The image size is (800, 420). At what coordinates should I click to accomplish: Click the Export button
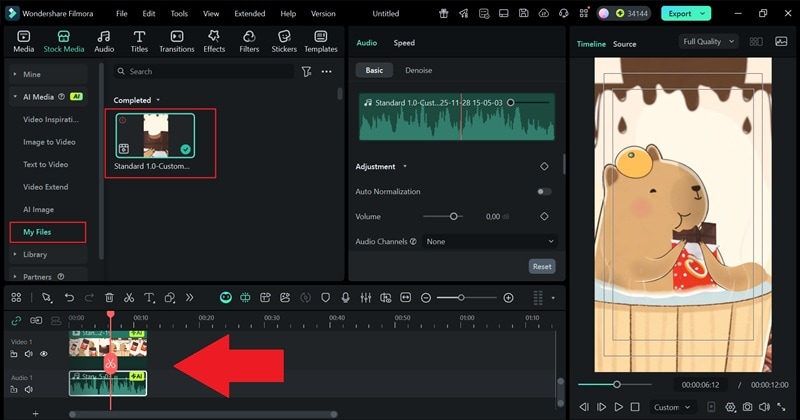click(x=686, y=14)
